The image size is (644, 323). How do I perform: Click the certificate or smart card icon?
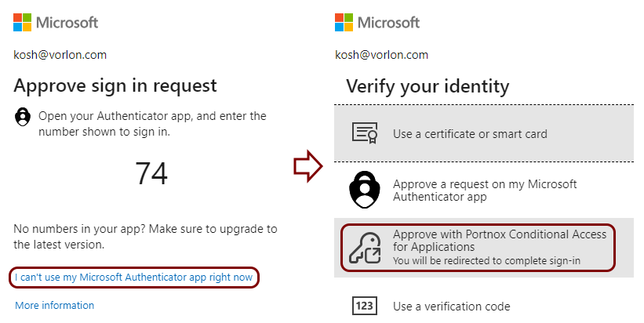tap(365, 133)
